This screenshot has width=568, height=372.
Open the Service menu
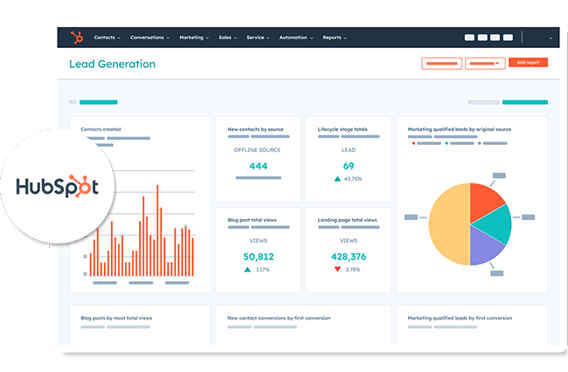pyautogui.click(x=258, y=37)
